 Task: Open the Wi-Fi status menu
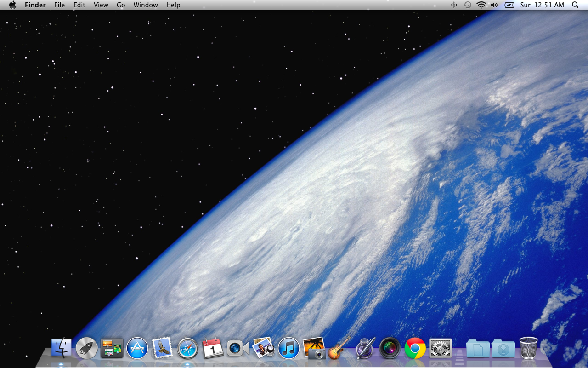coord(481,5)
